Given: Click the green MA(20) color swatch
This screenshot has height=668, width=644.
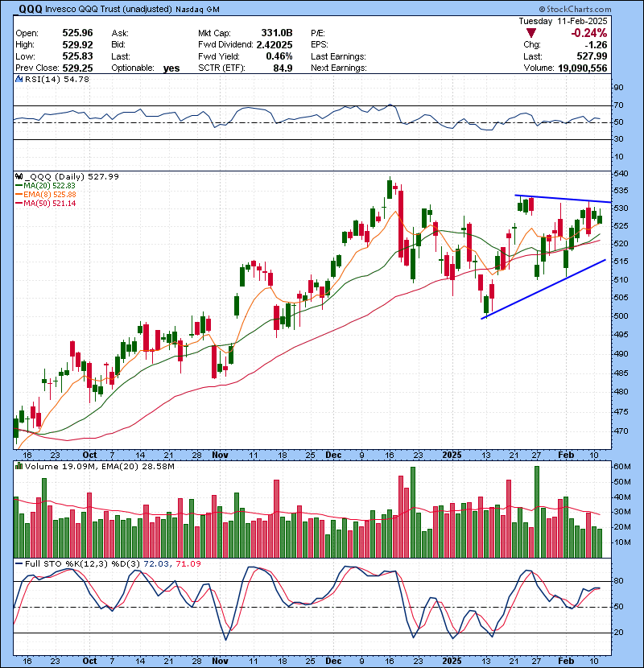Looking at the screenshot, I should click(21, 185).
